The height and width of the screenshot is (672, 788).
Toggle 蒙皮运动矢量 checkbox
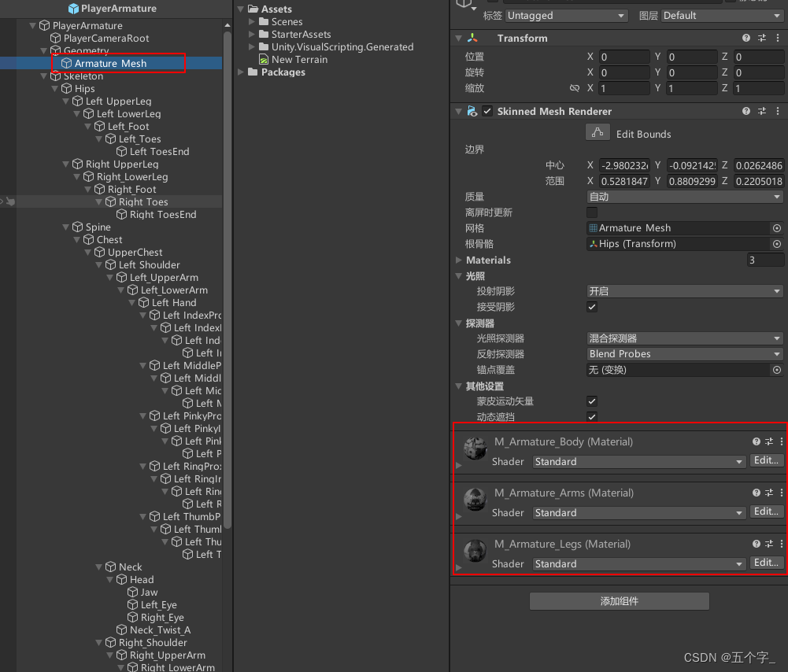point(592,401)
